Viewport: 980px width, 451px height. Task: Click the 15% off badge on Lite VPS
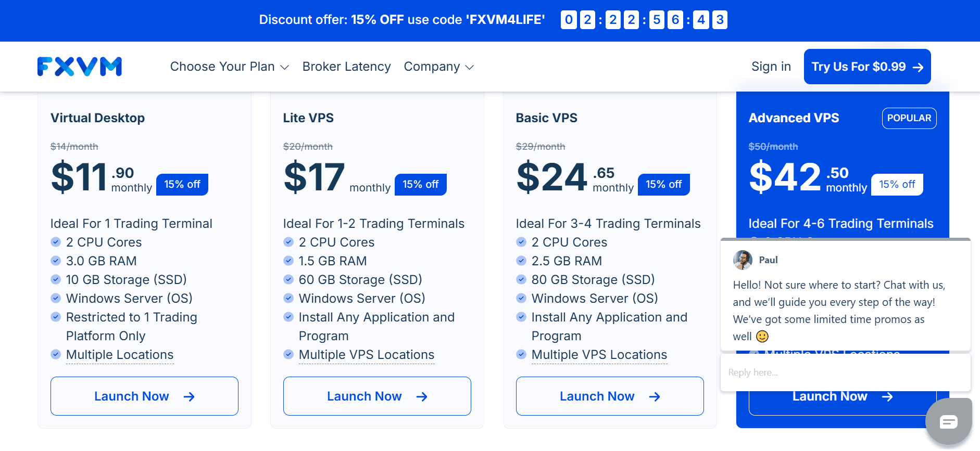(421, 185)
